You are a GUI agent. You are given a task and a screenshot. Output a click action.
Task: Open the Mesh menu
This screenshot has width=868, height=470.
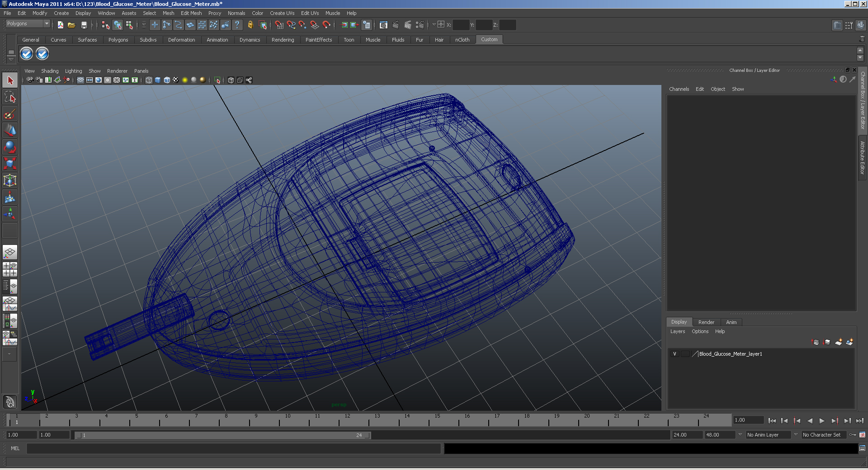pos(168,13)
